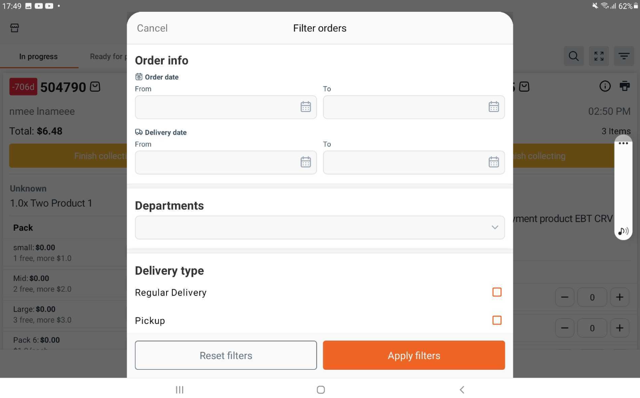This screenshot has height=398, width=640.
Task: Click the fullscreen expand icon
Action: pyautogui.click(x=599, y=56)
